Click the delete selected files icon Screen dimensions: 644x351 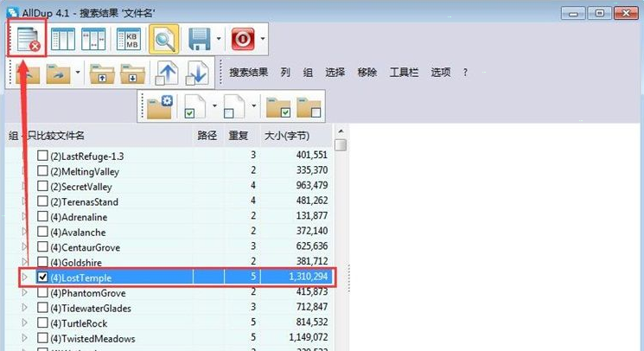pos(27,39)
